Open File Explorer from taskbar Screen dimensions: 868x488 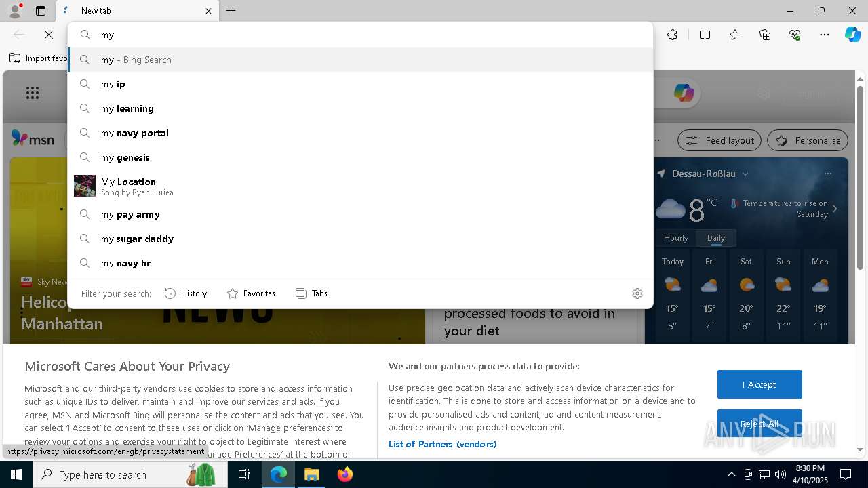point(311,474)
